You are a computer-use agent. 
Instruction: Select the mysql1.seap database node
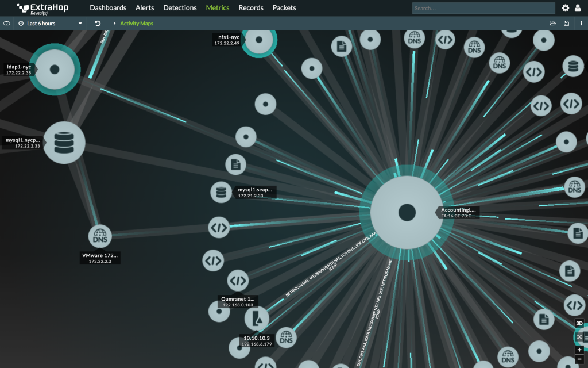click(x=221, y=192)
